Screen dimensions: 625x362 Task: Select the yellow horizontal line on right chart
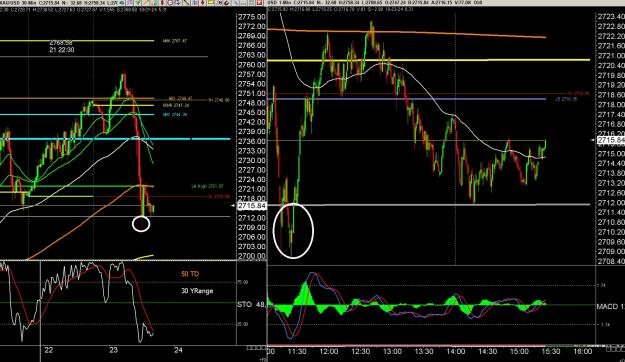(x=428, y=60)
